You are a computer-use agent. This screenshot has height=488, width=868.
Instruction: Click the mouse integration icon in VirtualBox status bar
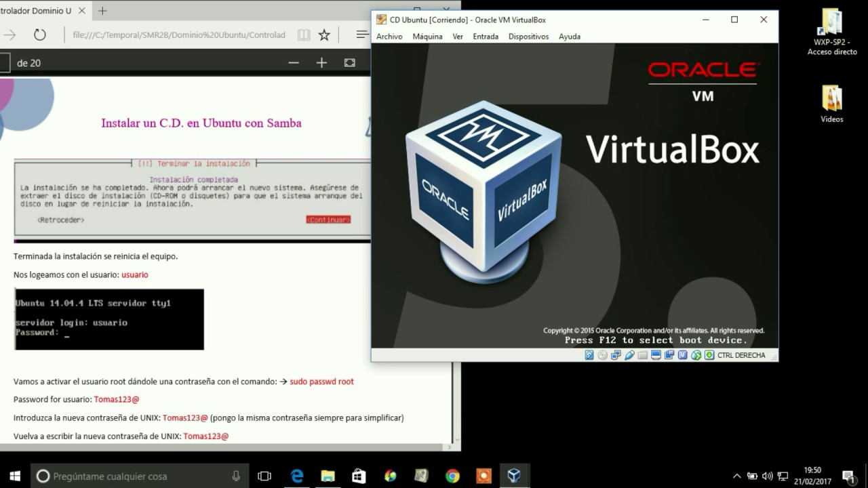(x=696, y=355)
